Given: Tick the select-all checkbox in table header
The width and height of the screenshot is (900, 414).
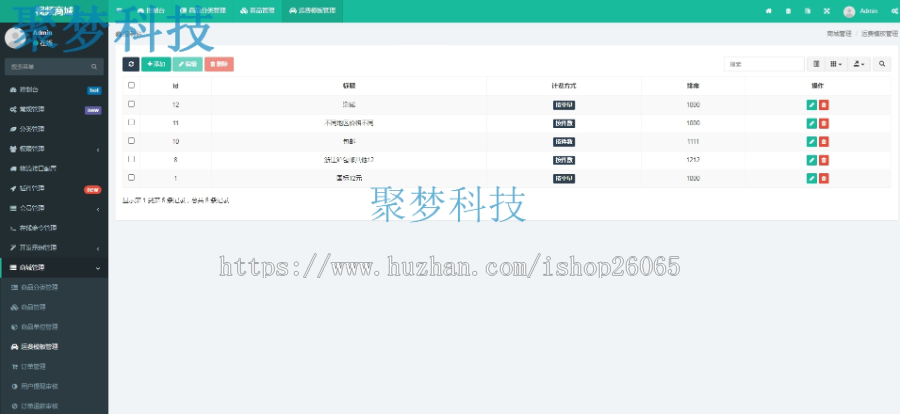Looking at the screenshot, I should [131, 86].
